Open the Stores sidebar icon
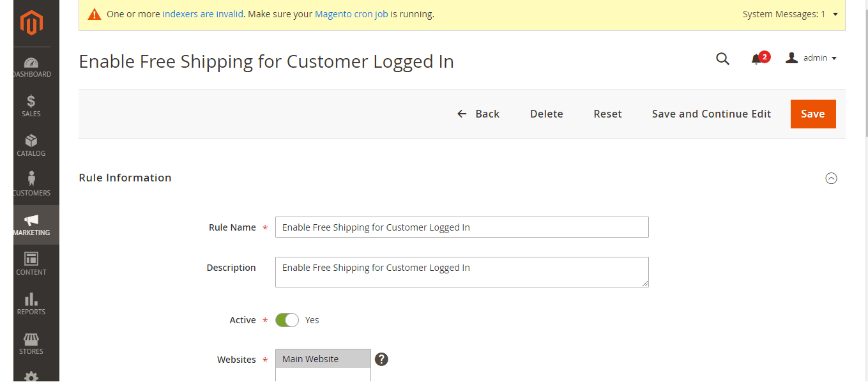 (31, 344)
